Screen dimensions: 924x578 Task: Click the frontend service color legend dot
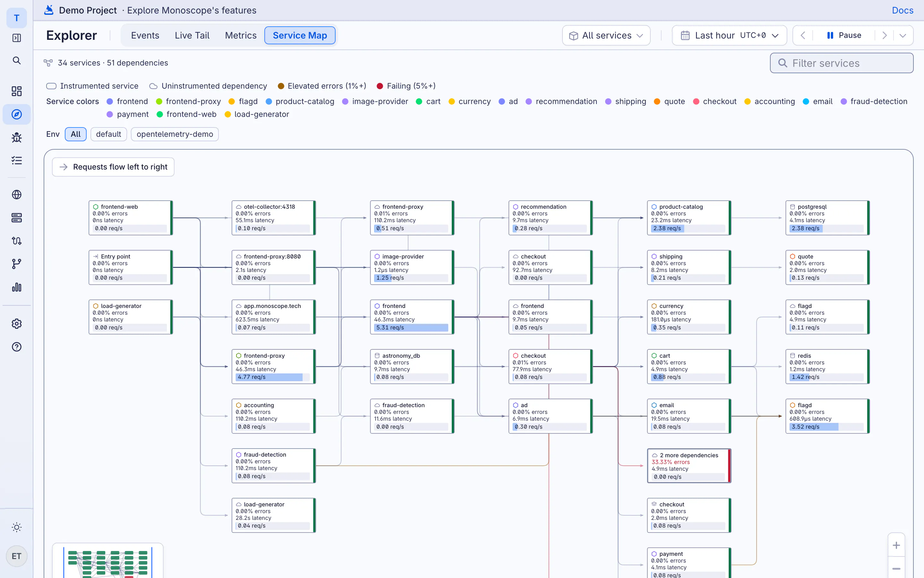(110, 101)
